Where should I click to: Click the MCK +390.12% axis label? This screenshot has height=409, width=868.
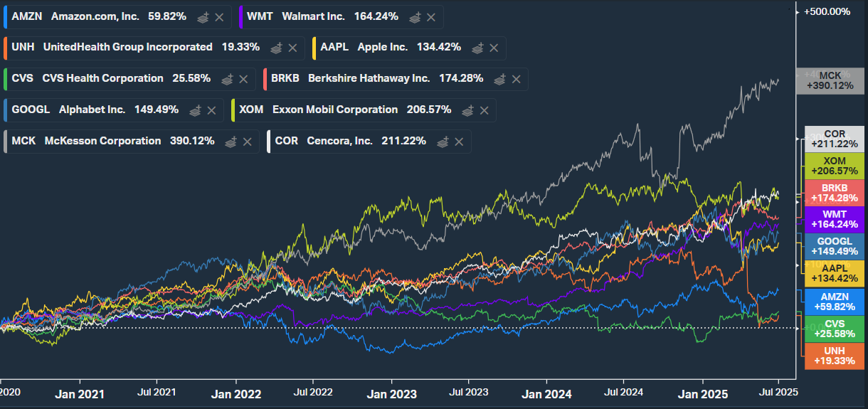(834, 81)
